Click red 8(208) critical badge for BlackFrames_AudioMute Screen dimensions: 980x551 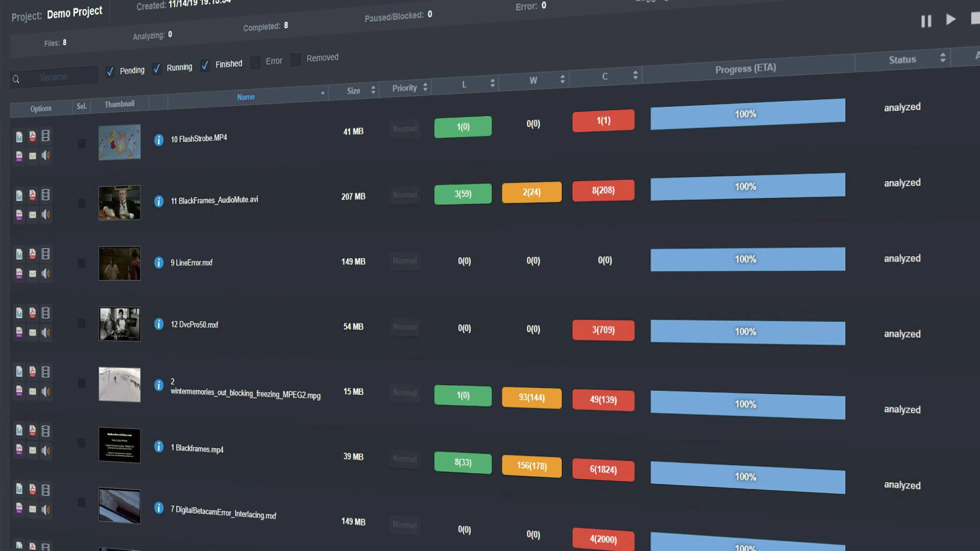pyautogui.click(x=603, y=190)
